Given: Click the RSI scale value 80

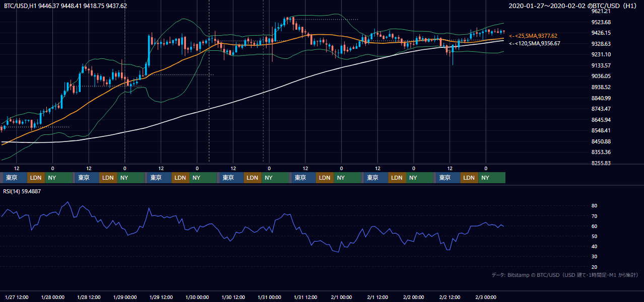Looking at the screenshot, I should (x=595, y=206).
